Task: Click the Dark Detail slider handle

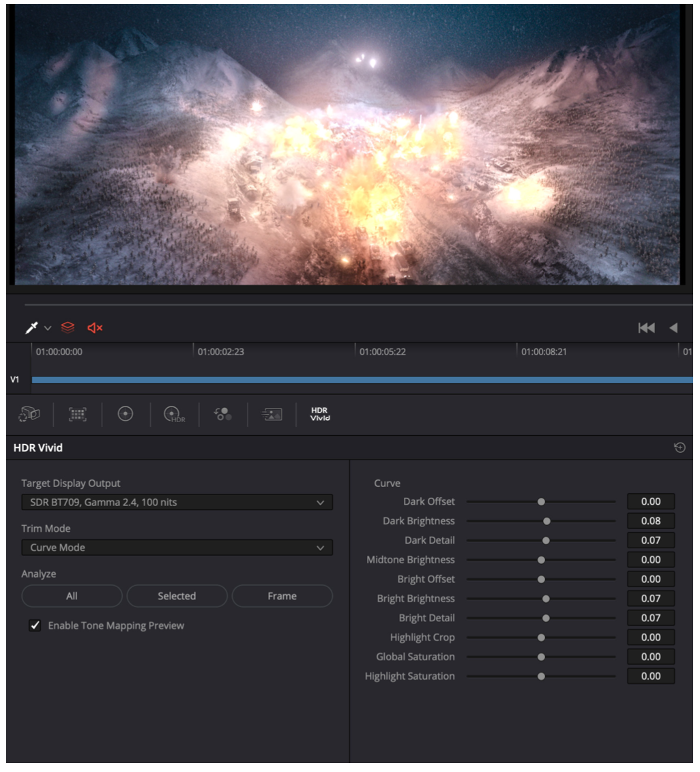Action: coord(546,541)
